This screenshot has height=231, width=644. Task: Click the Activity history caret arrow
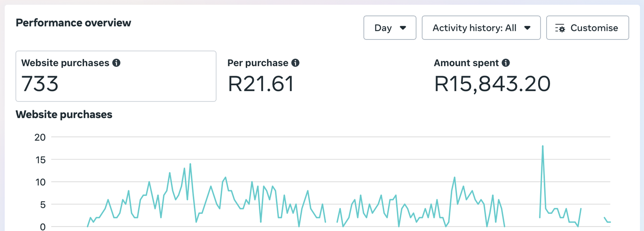527,28
